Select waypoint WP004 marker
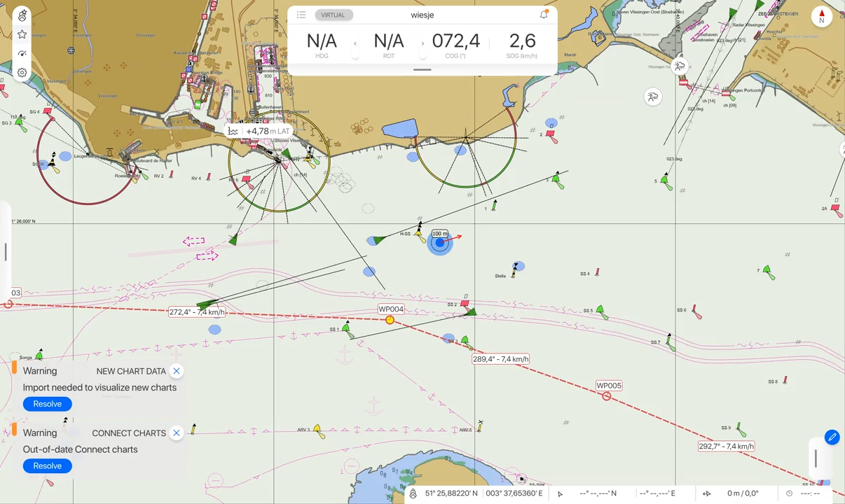 click(x=390, y=320)
